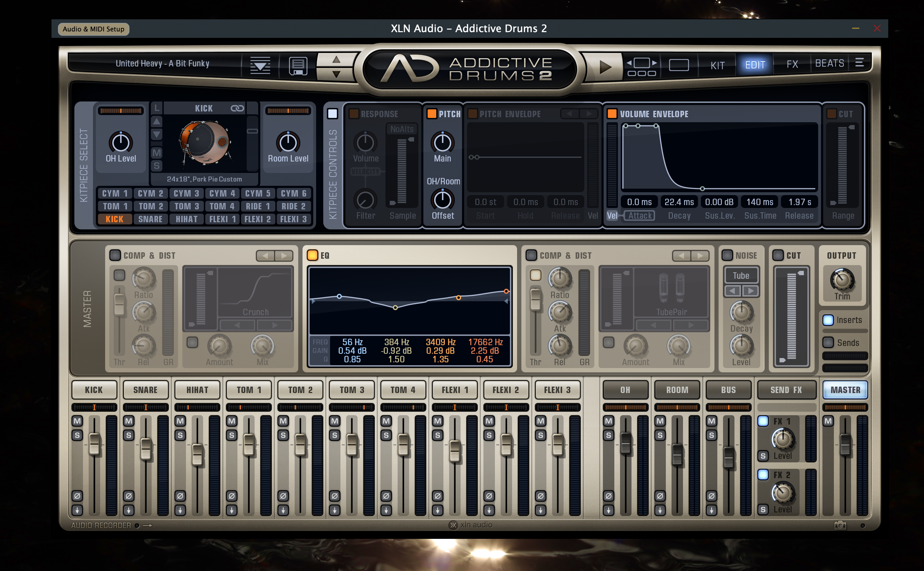Turn off the master EQ toggle
This screenshot has height=571, width=924.
click(x=312, y=255)
